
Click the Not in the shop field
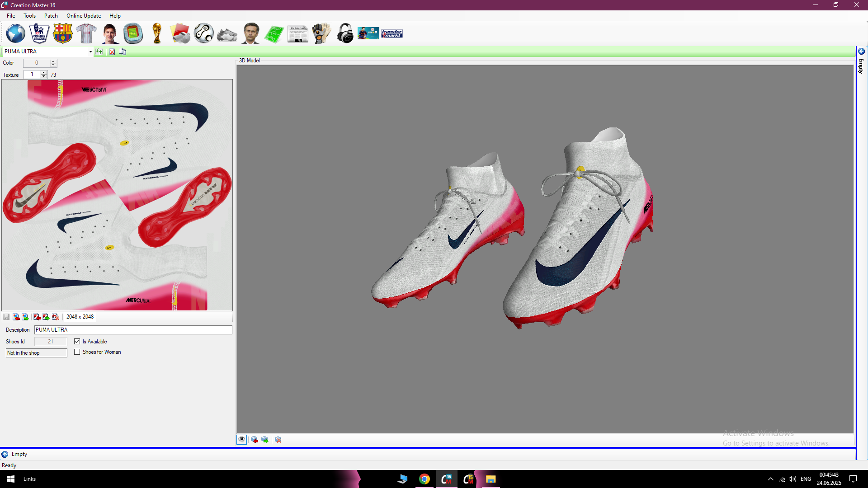point(37,353)
